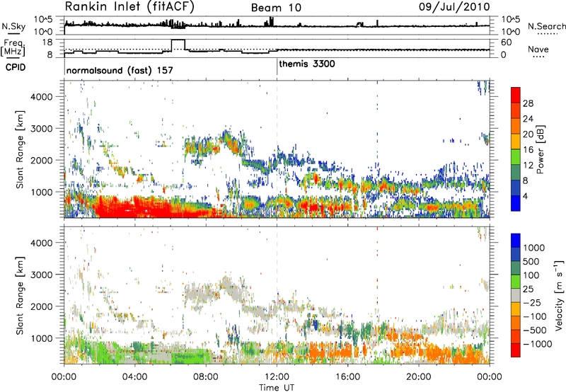Select the "04:00" time tick label

[x=134, y=377]
